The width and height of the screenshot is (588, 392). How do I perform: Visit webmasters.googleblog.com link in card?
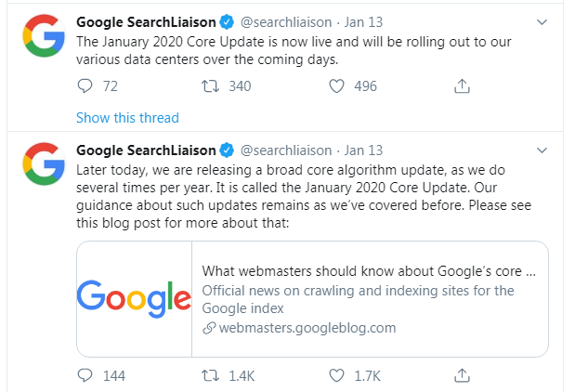[x=307, y=327]
